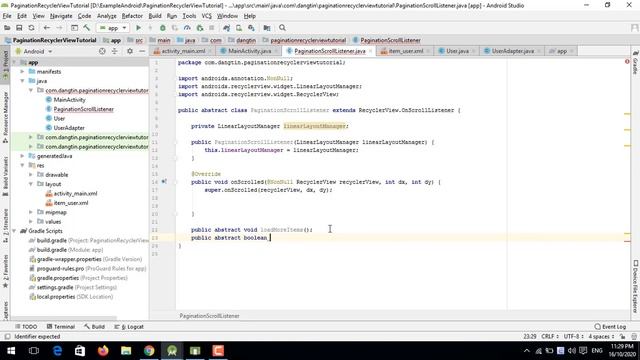Screen dimensions: 640x360
Task: Expand the generatedJava folder
Action: pyautogui.click(x=22, y=156)
